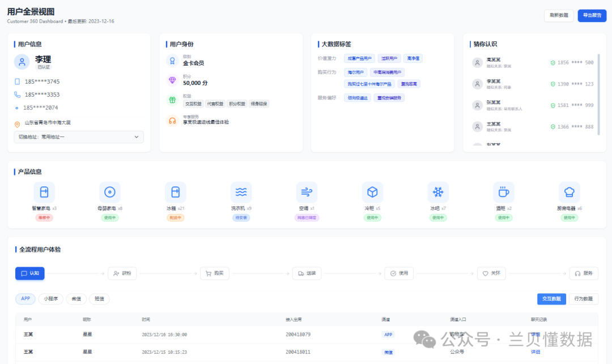Click avatar of contact with 1390 **** 123
This screenshot has width=612, height=364.
477,84
